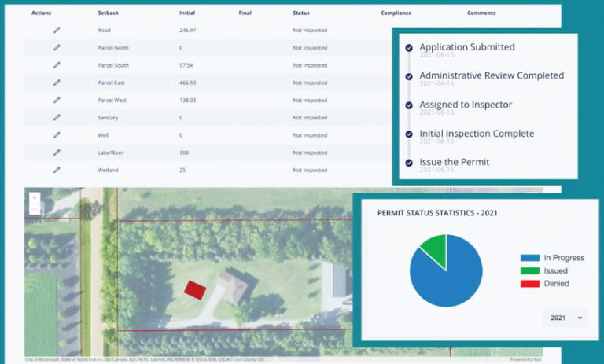Click the Sanitary row edit pencil
604x364 pixels.
coord(57,117)
